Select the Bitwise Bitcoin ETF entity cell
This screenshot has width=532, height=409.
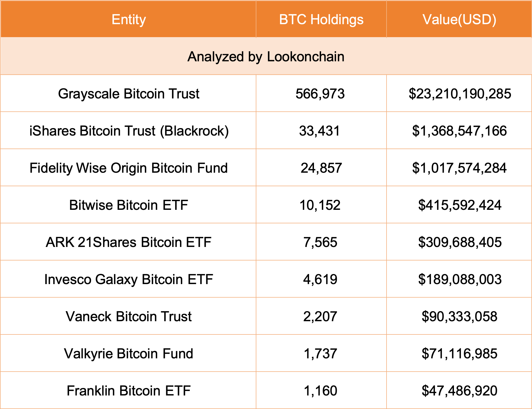tap(128, 205)
